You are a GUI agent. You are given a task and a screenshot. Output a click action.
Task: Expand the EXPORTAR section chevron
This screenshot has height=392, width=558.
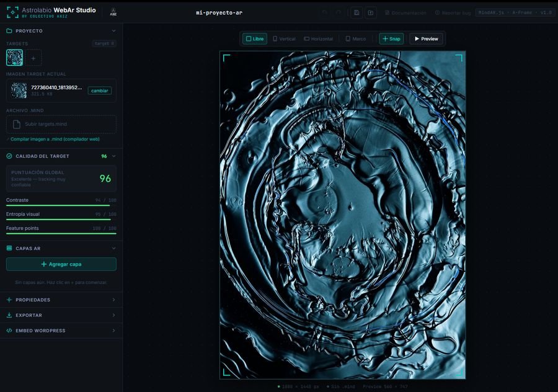tap(113, 315)
